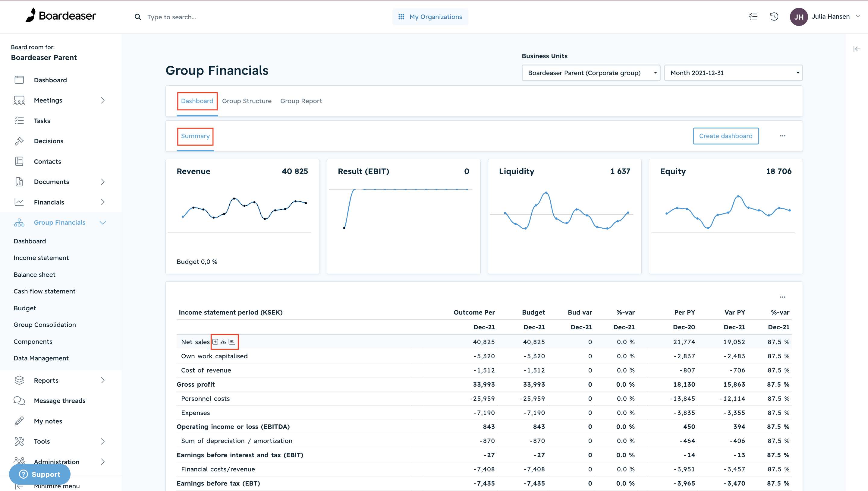Collapse the Group Financials sidebar section
Screen dimensions: 868x491
point(103,223)
